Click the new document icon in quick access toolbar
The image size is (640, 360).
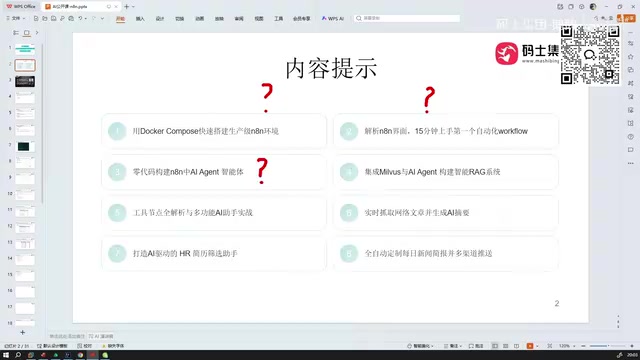point(36,18)
